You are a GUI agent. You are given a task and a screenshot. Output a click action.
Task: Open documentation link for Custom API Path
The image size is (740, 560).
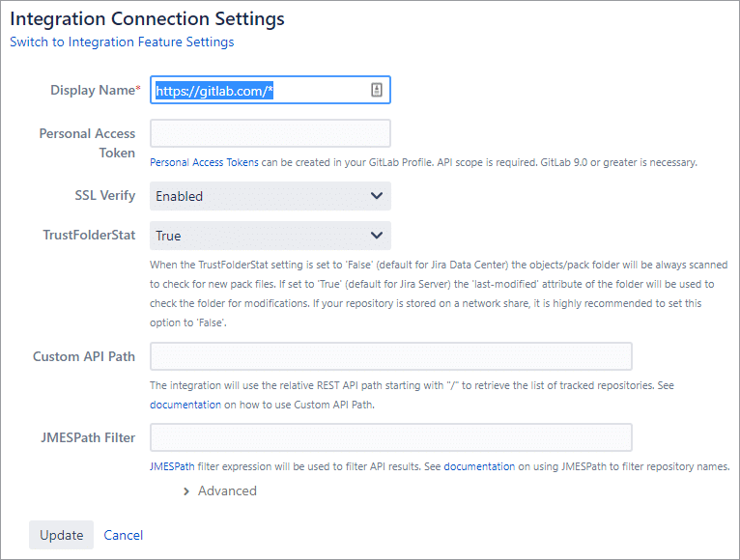coord(185,405)
